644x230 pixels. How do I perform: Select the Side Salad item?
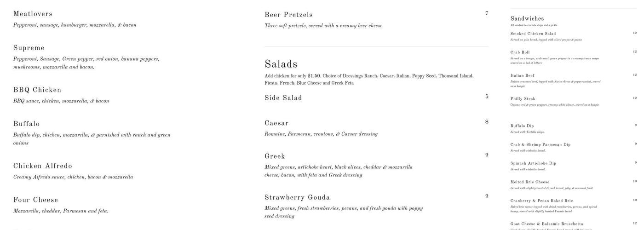(283, 98)
